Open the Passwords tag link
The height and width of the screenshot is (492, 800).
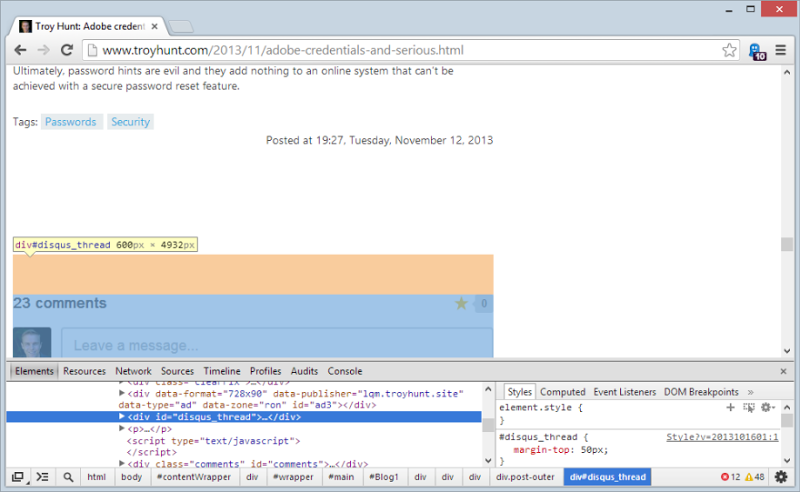[x=70, y=122]
